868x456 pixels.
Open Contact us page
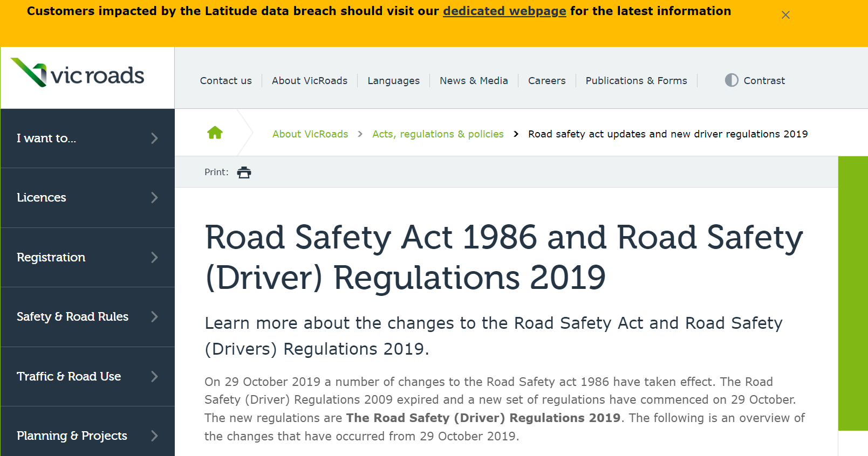(x=225, y=80)
